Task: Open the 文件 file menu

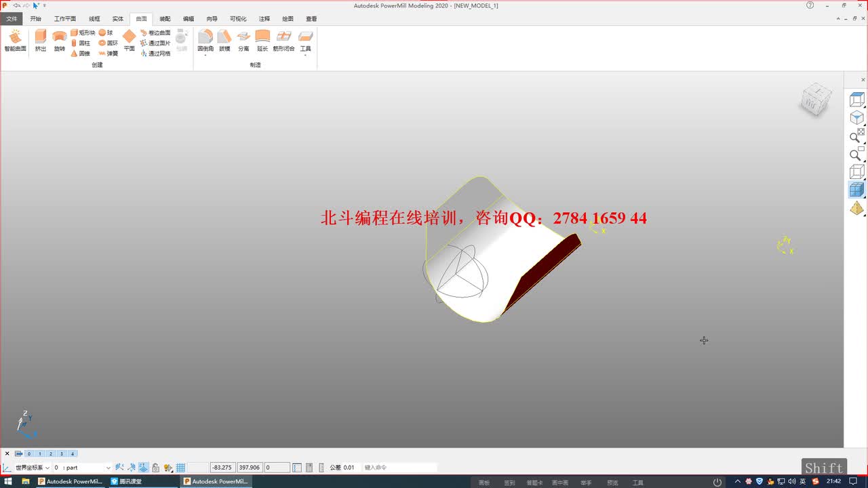Action: click(x=12, y=19)
